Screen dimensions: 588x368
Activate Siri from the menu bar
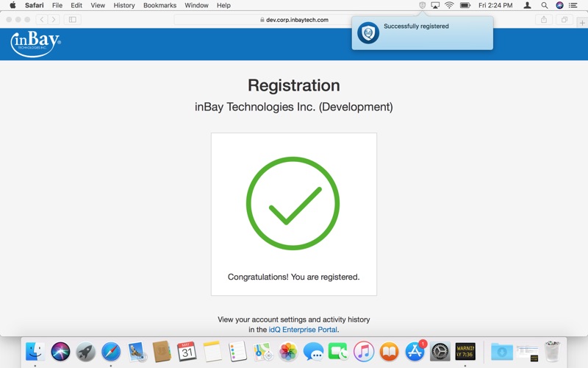tap(559, 5)
